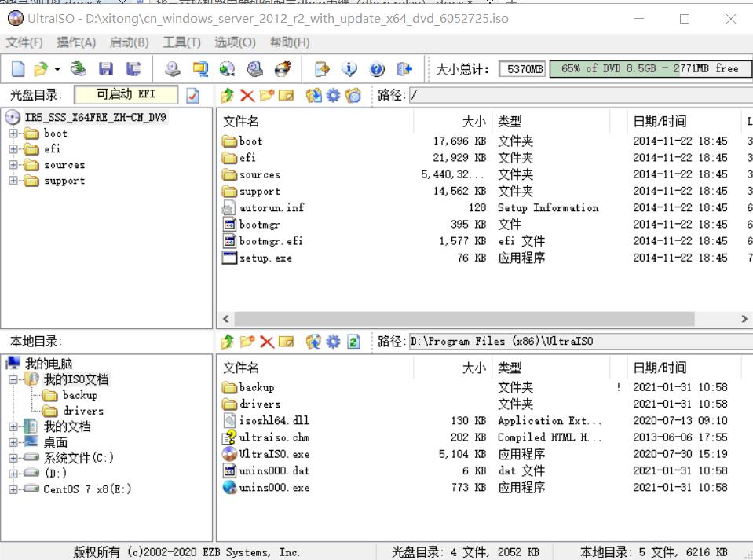Screen dimensions: 753x560
Task: Expand the boot folder in the tree
Action: pyautogui.click(x=13, y=134)
